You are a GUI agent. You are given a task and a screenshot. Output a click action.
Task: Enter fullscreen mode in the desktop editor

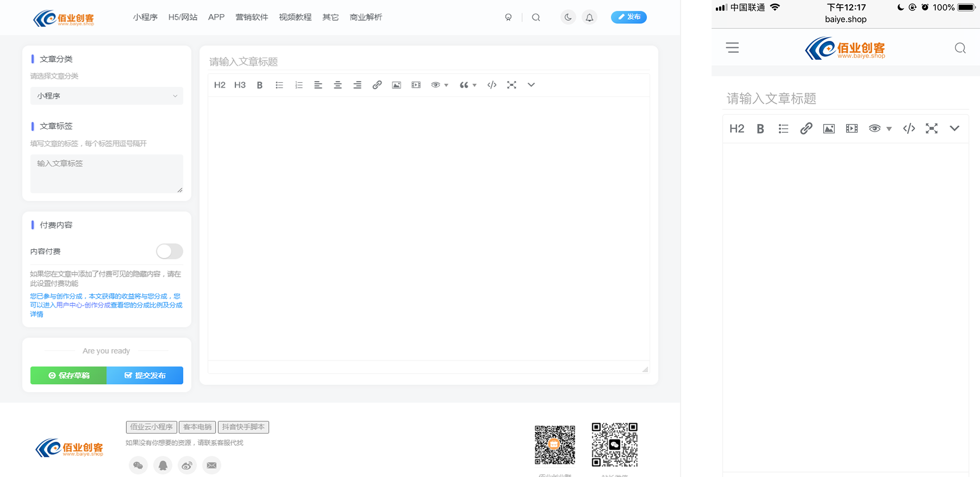(x=511, y=85)
